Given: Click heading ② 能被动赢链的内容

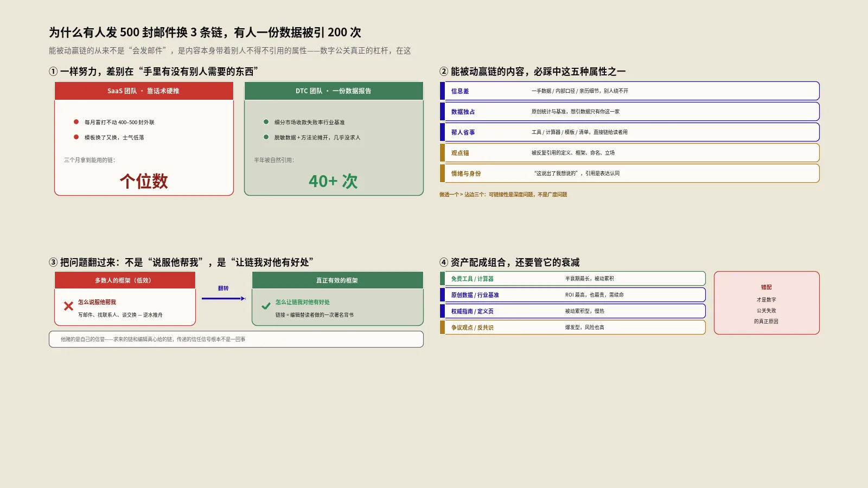Looking at the screenshot, I should (x=533, y=72).
